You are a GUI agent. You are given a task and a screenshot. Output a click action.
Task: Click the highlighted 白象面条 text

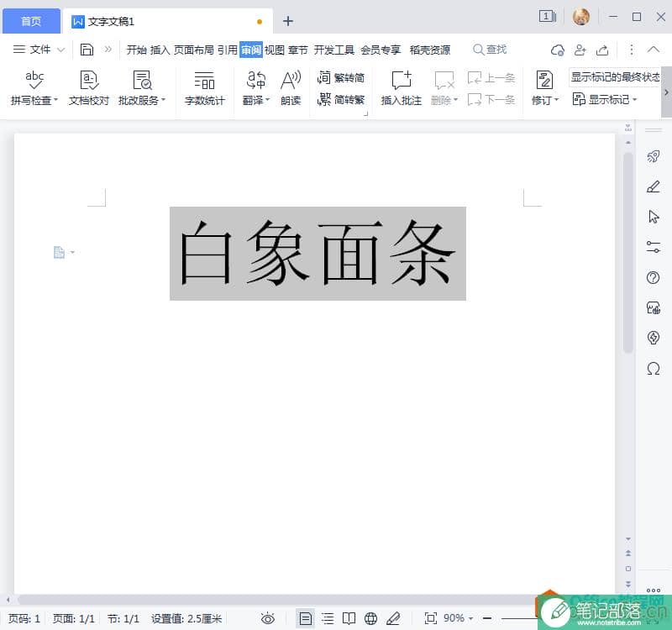(x=318, y=254)
